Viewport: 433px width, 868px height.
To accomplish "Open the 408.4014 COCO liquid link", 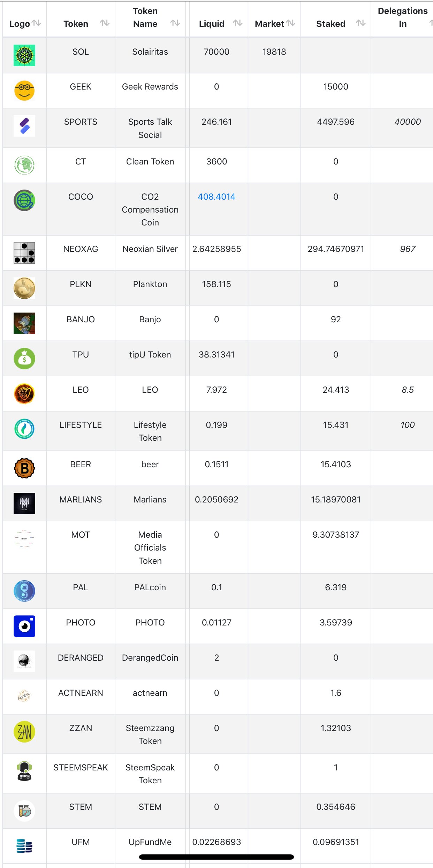I will pos(216,197).
